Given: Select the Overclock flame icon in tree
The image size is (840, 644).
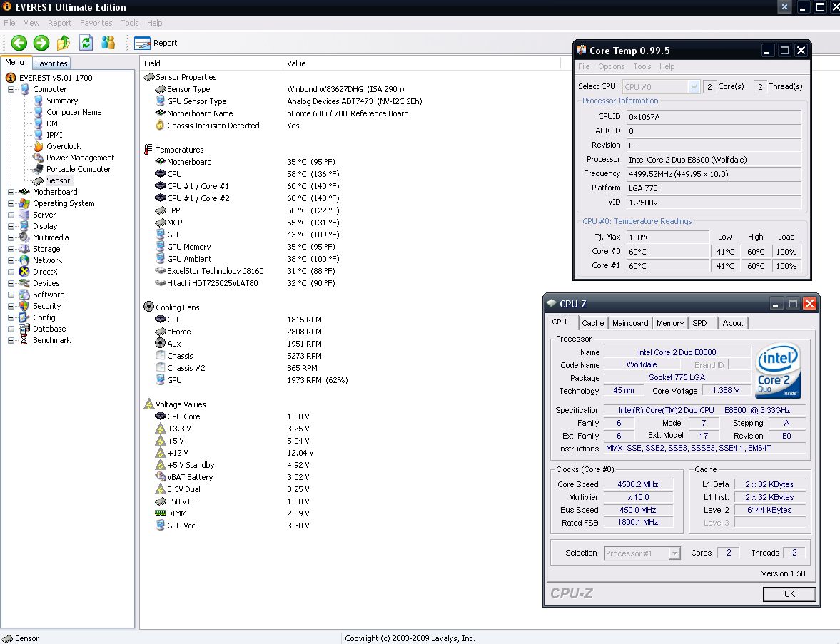Looking at the screenshot, I should pyautogui.click(x=38, y=146).
